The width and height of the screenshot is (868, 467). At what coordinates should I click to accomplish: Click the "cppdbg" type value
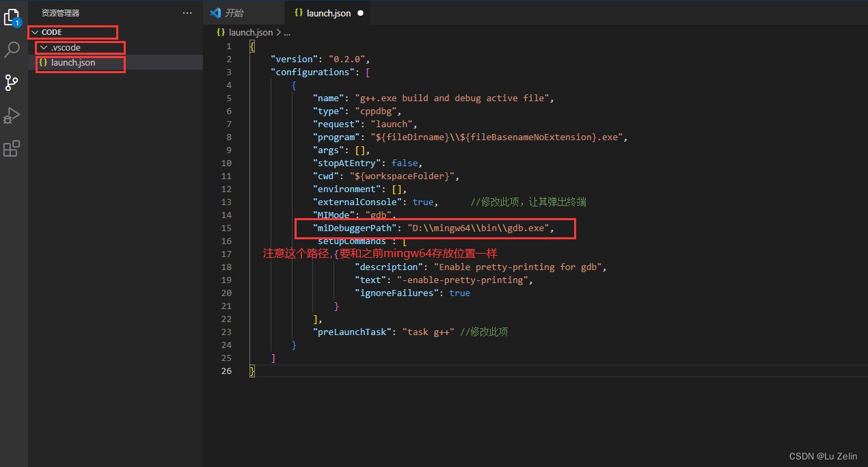pos(377,111)
